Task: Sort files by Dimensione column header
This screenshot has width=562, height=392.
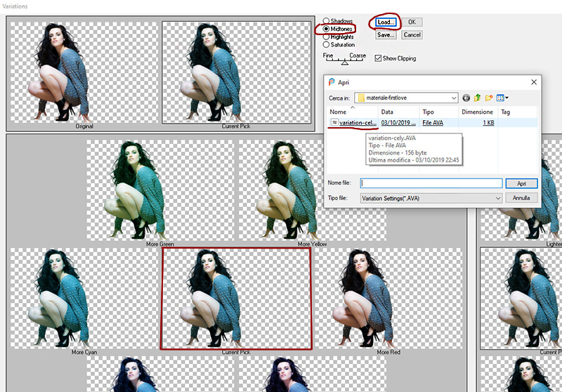Action: click(x=478, y=112)
